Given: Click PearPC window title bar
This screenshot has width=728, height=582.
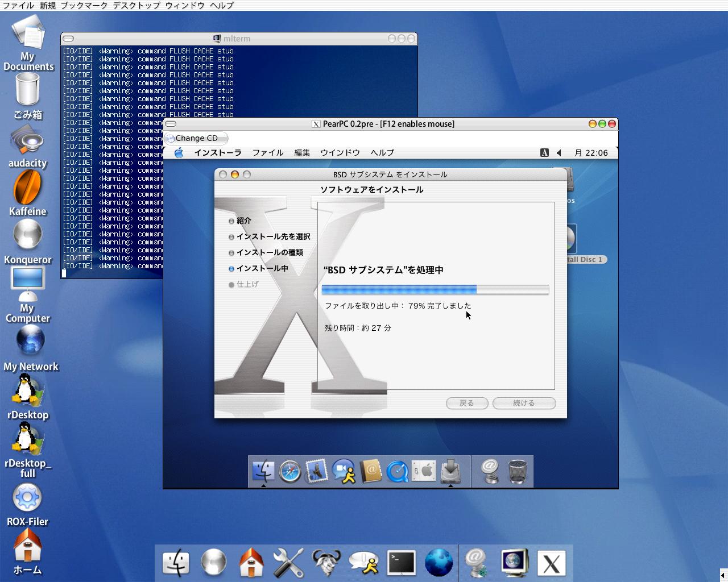Looking at the screenshot, I should coord(390,124).
